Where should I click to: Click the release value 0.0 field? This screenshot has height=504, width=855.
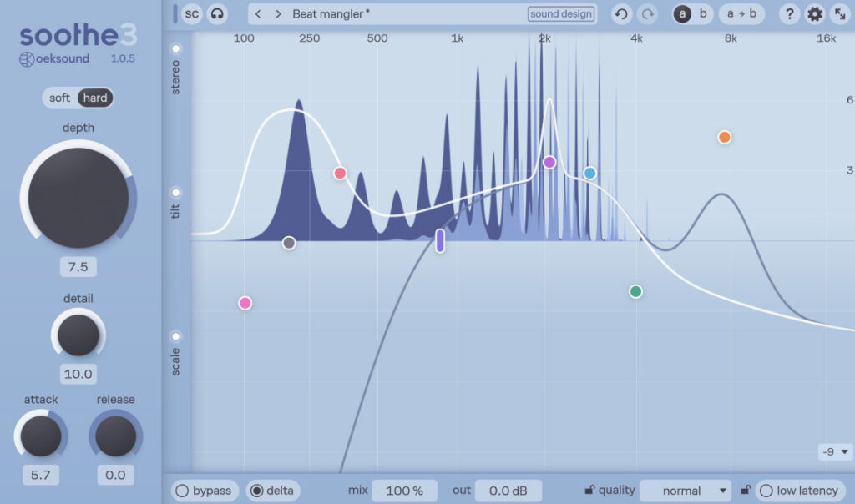click(115, 475)
